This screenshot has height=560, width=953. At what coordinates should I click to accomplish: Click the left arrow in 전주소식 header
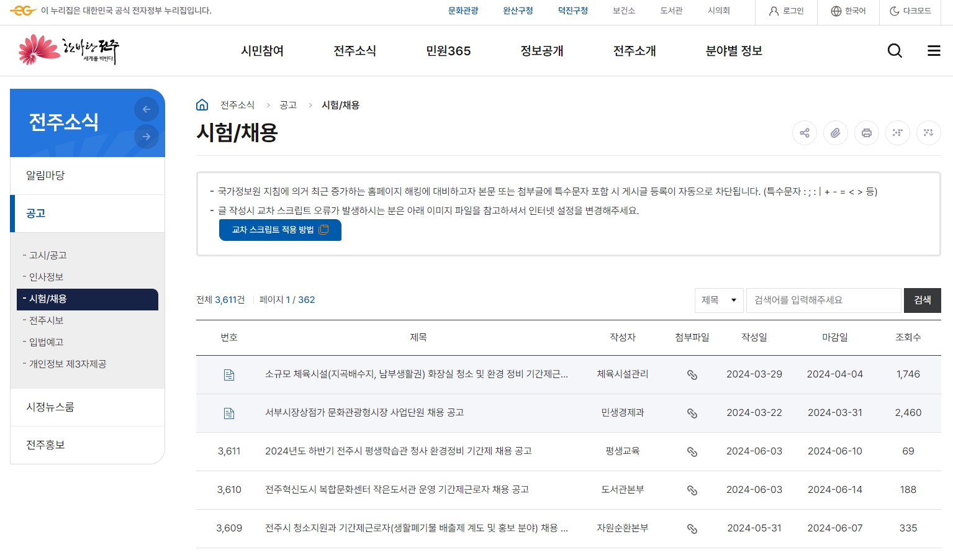pyautogui.click(x=147, y=109)
